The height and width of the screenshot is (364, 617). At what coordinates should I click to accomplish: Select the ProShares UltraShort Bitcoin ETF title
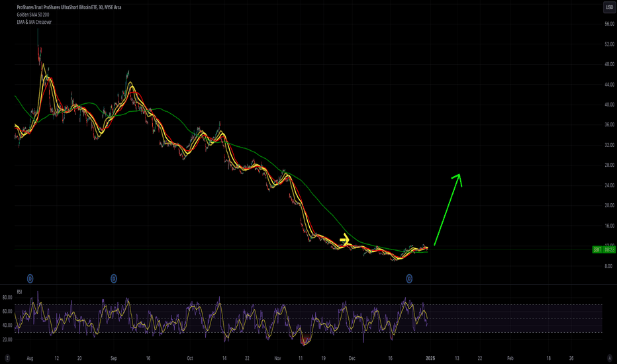point(69,7)
